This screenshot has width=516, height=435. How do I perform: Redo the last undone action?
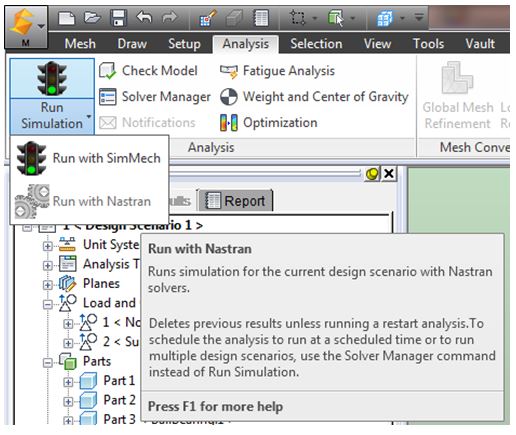pyautogui.click(x=169, y=17)
